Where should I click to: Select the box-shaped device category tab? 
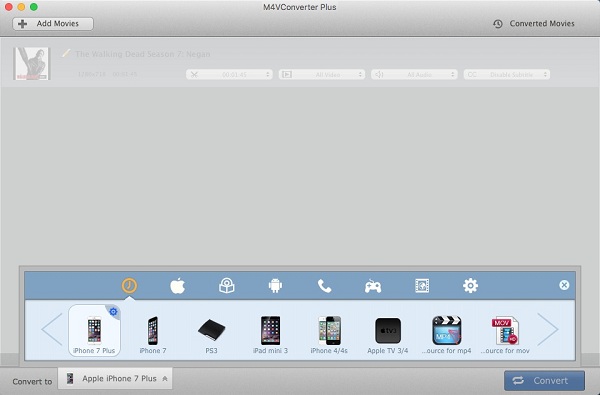227,286
